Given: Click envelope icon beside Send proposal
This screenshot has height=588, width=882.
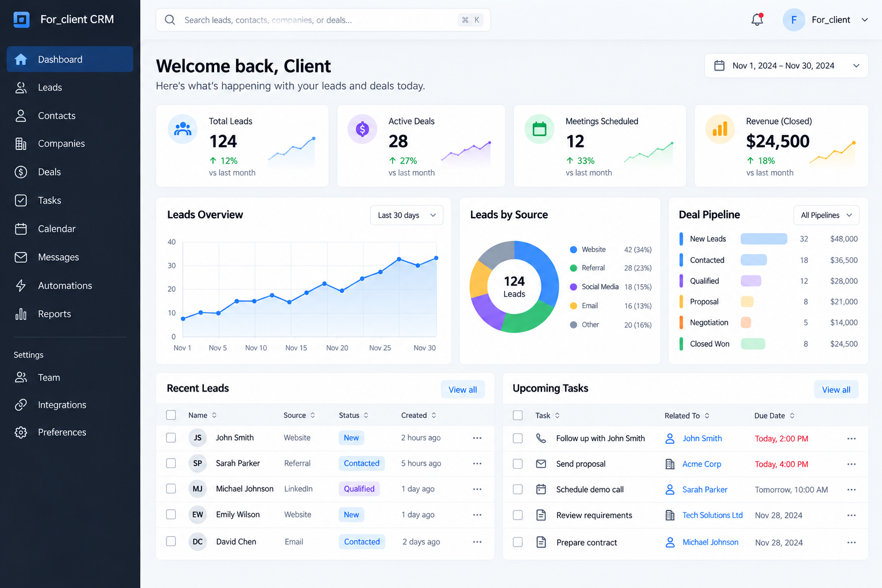Looking at the screenshot, I should click(x=541, y=464).
